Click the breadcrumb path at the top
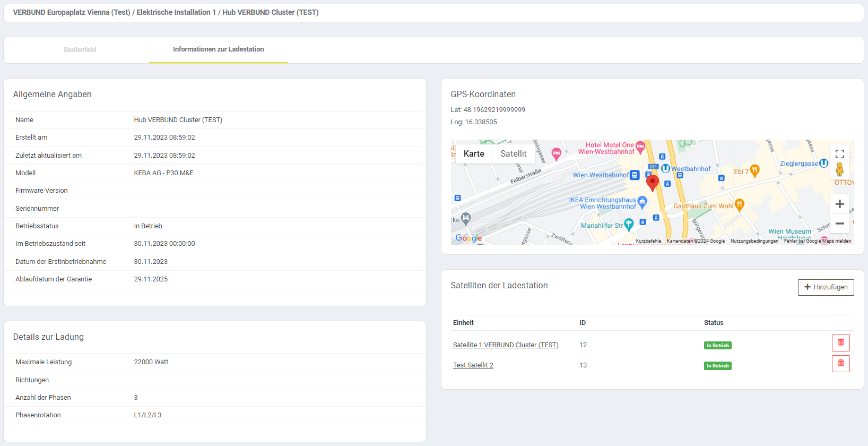Viewport: 868px width, 446px height. pyautogui.click(x=166, y=12)
